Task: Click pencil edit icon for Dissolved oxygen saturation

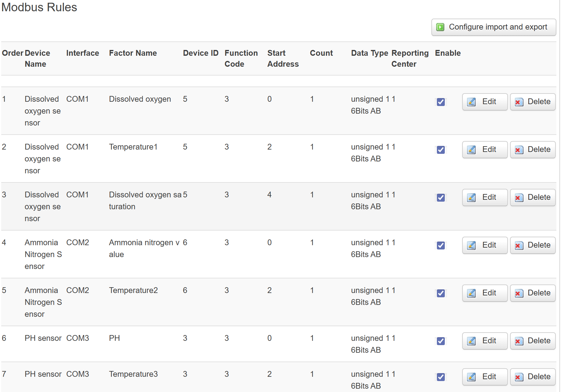Action: tap(471, 197)
